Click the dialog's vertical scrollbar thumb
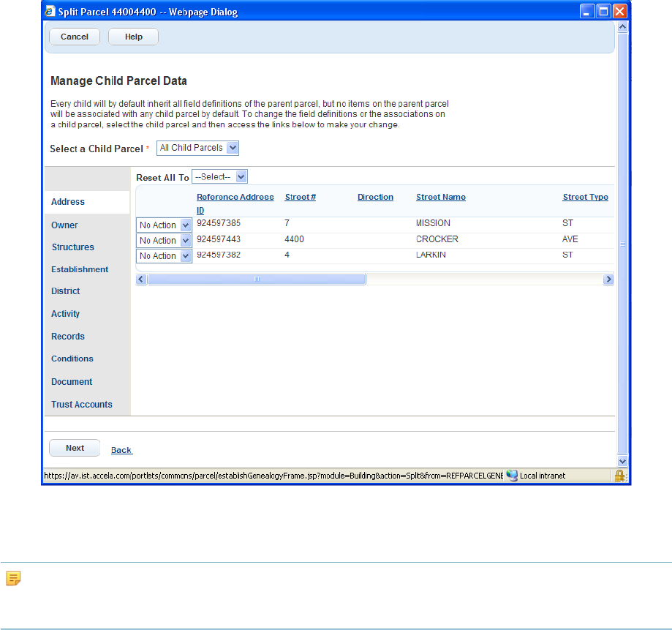This screenshot has width=672, height=630. tap(622, 244)
